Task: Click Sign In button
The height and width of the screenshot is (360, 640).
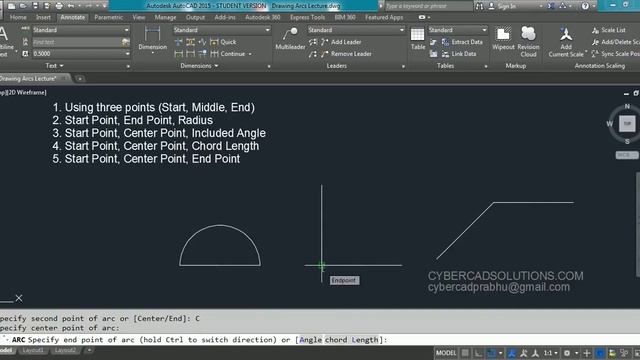Action: pyautogui.click(x=502, y=6)
